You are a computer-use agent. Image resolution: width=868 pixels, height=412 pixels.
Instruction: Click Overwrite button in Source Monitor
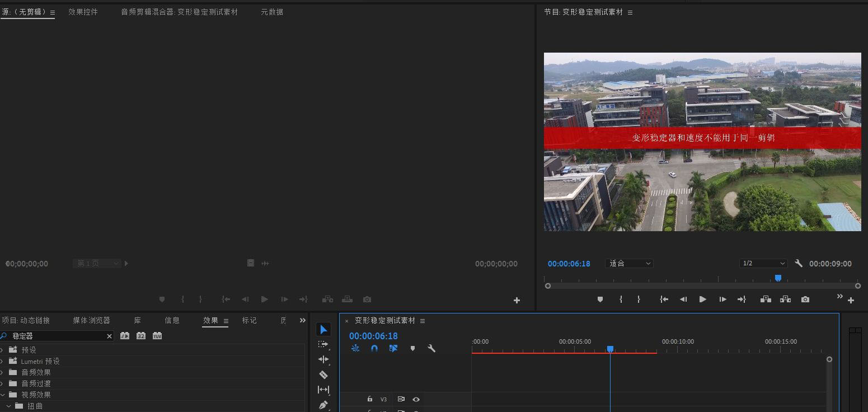348,299
